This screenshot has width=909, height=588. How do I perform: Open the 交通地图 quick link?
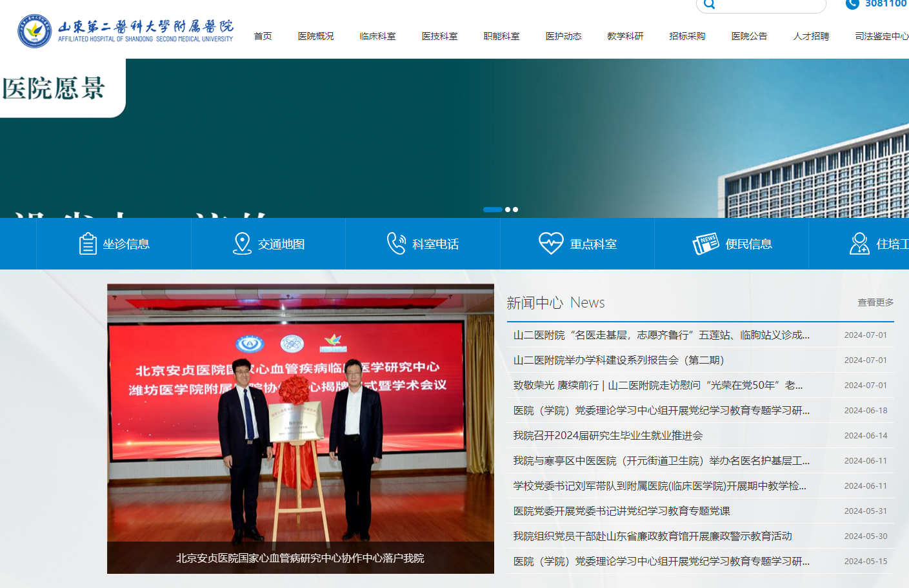click(x=268, y=244)
